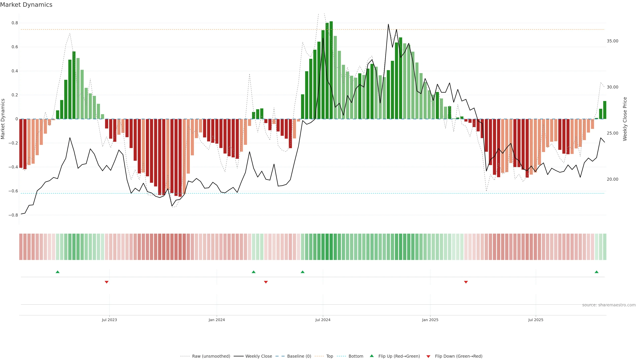Toggle the Top legend entry
Viewport: 644px width, 362px height.
click(x=330, y=356)
